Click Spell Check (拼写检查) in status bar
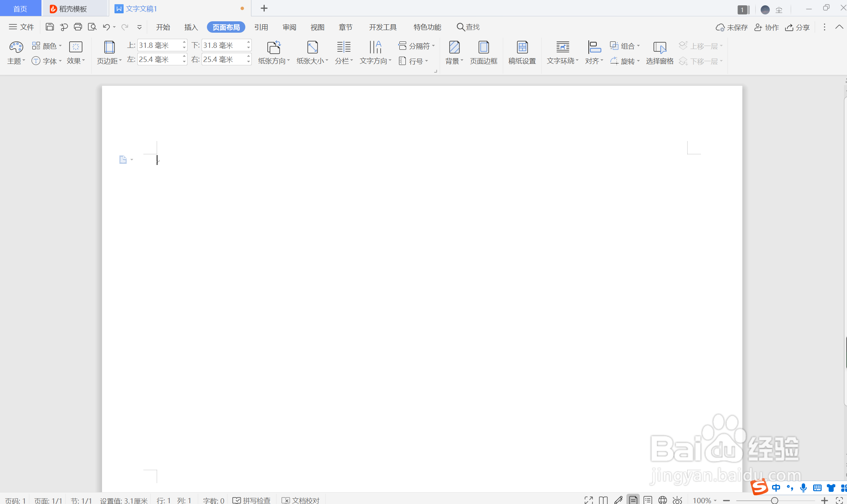 coord(251,500)
